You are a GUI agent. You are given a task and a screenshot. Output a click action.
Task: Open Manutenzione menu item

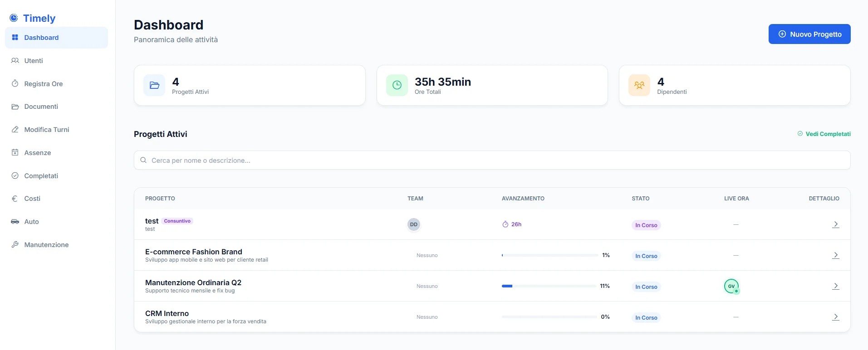[x=56, y=245]
